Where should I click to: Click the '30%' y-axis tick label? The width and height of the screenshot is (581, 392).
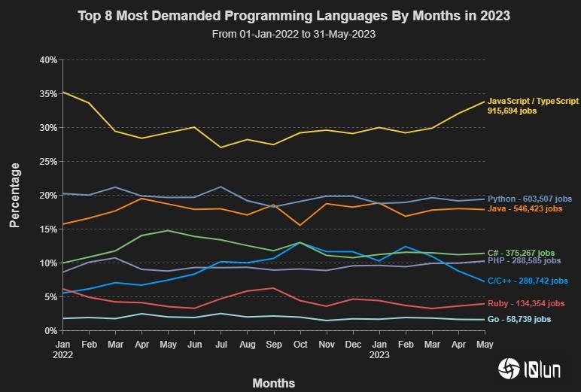click(x=48, y=128)
